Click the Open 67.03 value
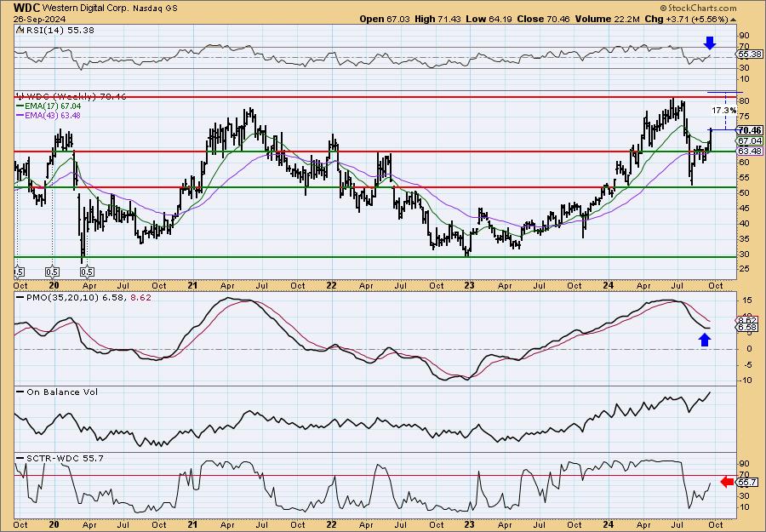Image resolution: width=766 pixels, height=532 pixels. 385,19
